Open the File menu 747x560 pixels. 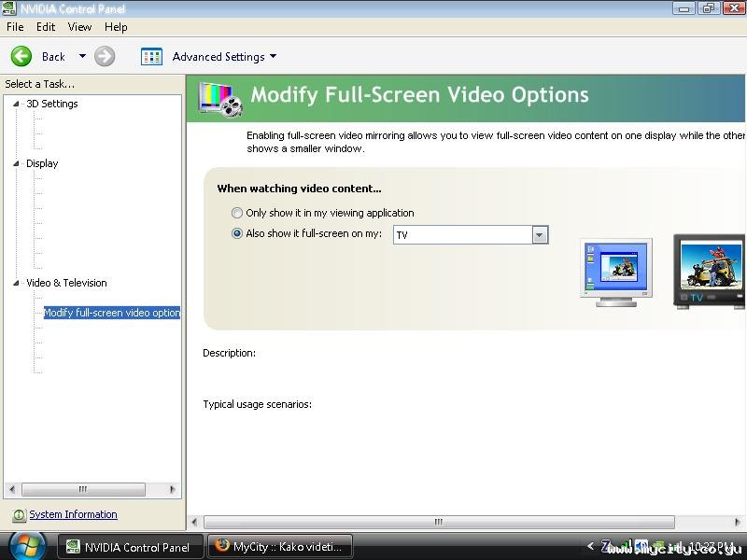coord(15,27)
